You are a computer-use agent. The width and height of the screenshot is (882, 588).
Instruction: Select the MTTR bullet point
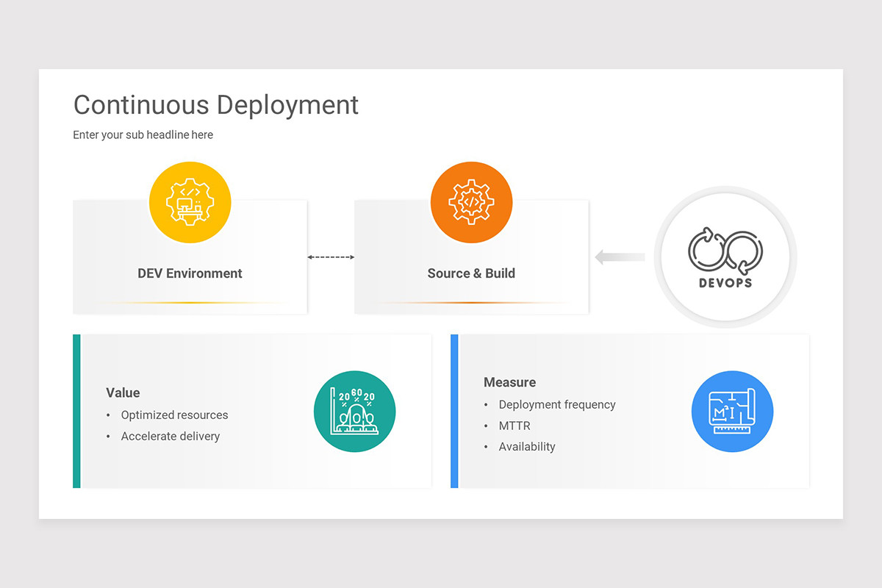[514, 426]
